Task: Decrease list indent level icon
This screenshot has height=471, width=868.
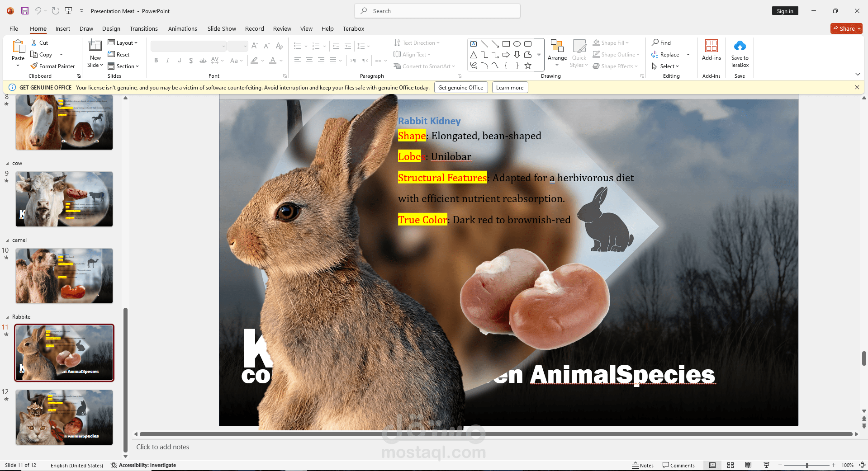Action: (x=336, y=46)
